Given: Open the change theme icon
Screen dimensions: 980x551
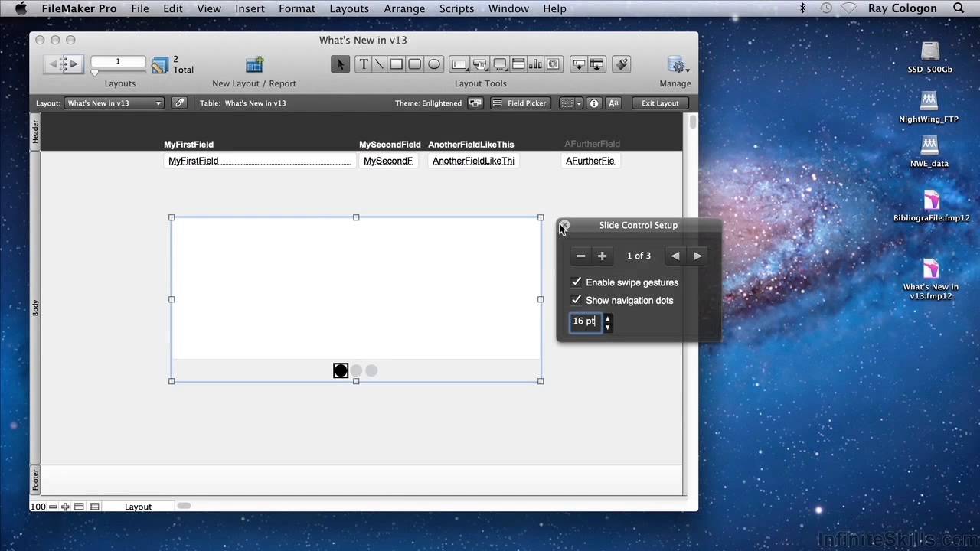Looking at the screenshot, I should (475, 103).
